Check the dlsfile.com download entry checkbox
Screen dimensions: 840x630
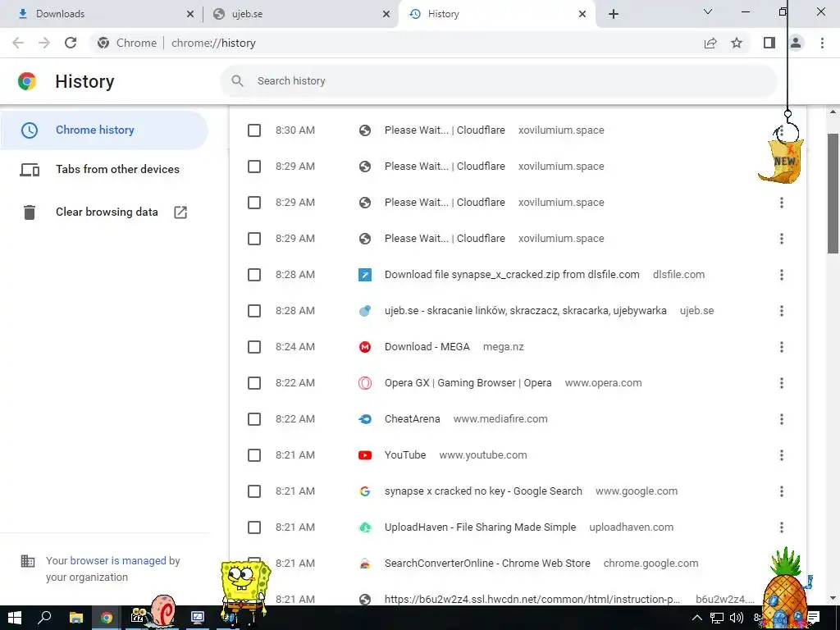click(x=254, y=275)
